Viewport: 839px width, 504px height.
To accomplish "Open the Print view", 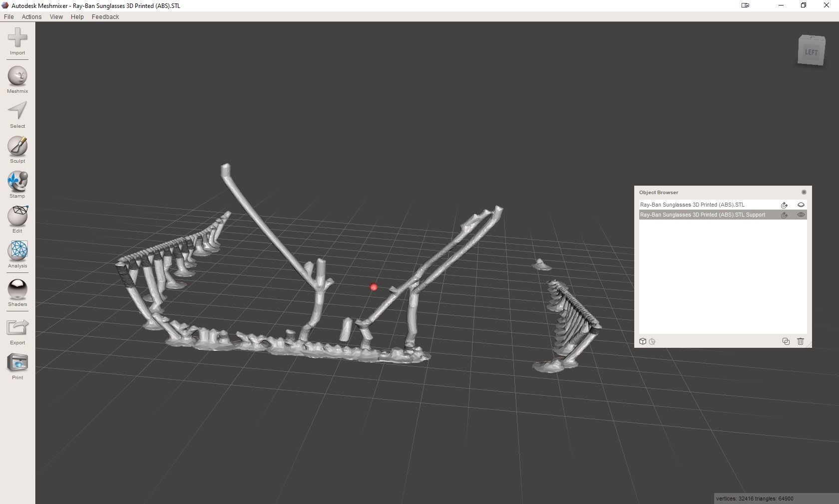I will pyautogui.click(x=17, y=366).
